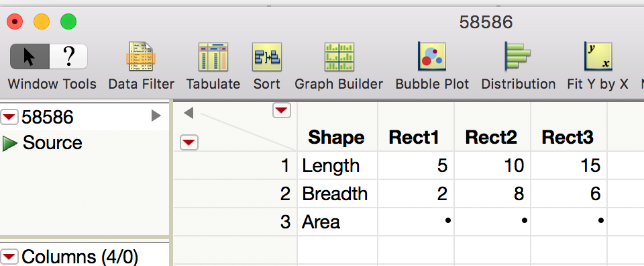Activate the question mark help tool
The image size is (644, 266).
pos(68,56)
